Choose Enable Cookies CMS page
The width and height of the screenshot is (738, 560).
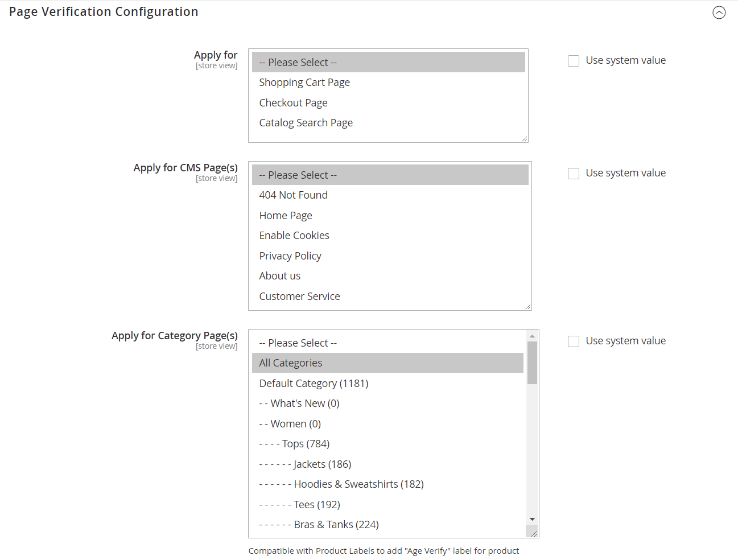[294, 236]
